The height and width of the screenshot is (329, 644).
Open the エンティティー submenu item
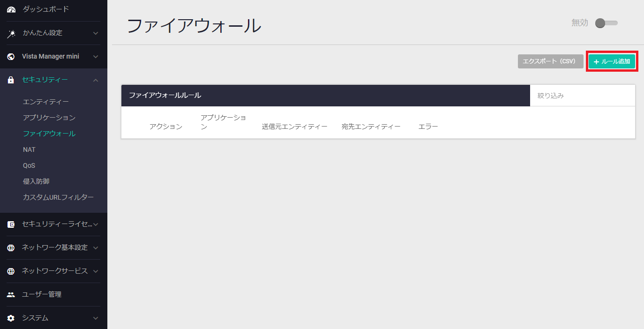pyautogui.click(x=46, y=102)
